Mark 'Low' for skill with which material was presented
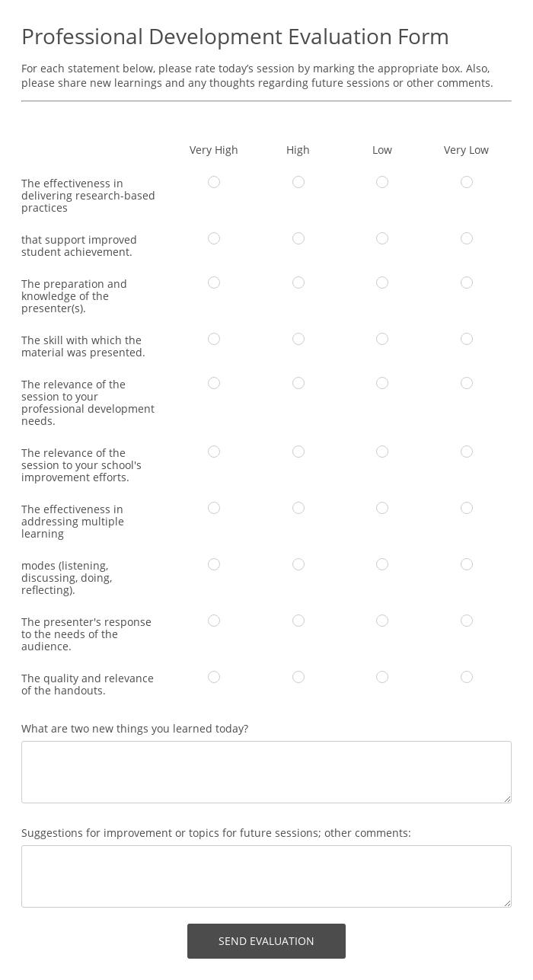The height and width of the screenshot is (980, 533). coord(382,339)
